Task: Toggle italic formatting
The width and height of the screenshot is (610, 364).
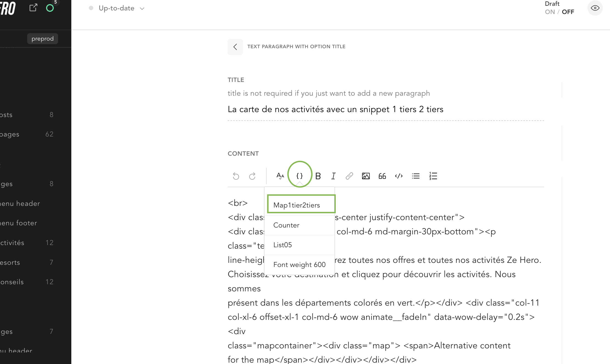Action: (333, 176)
